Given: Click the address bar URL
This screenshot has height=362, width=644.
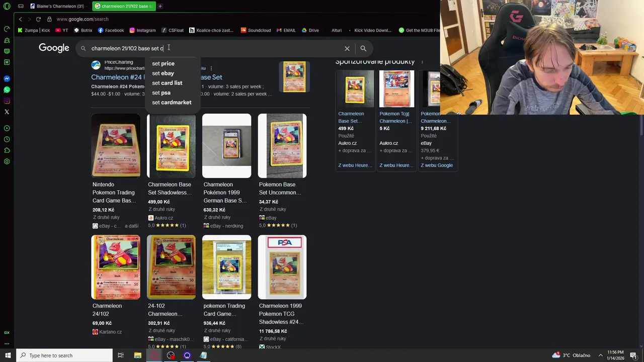Looking at the screenshot, I should tap(83, 19).
